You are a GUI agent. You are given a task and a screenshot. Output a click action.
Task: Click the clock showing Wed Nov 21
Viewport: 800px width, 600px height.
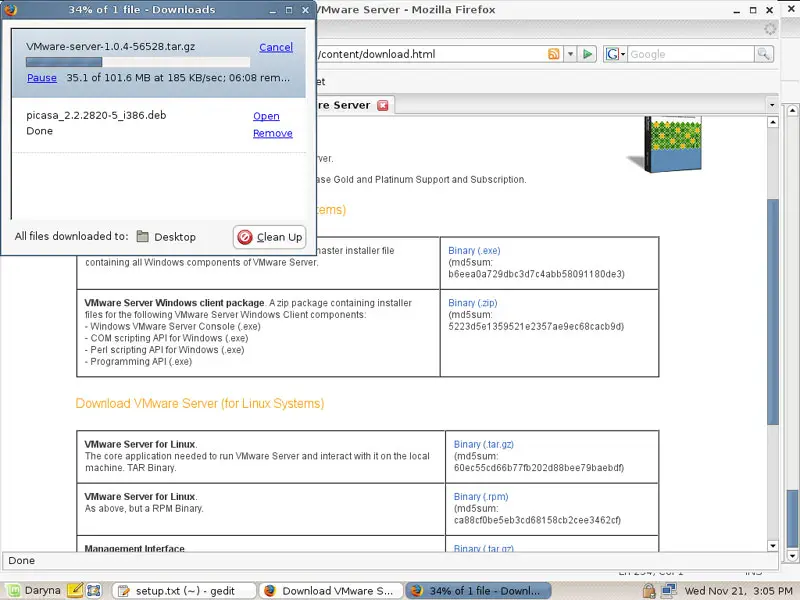pos(738,591)
